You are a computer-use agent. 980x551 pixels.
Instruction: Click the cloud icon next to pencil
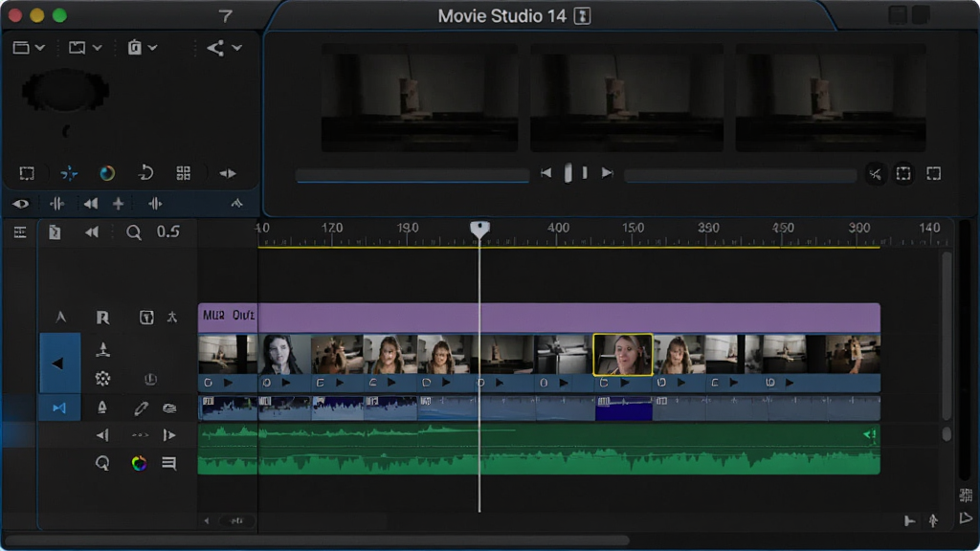[x=169, y=408]
